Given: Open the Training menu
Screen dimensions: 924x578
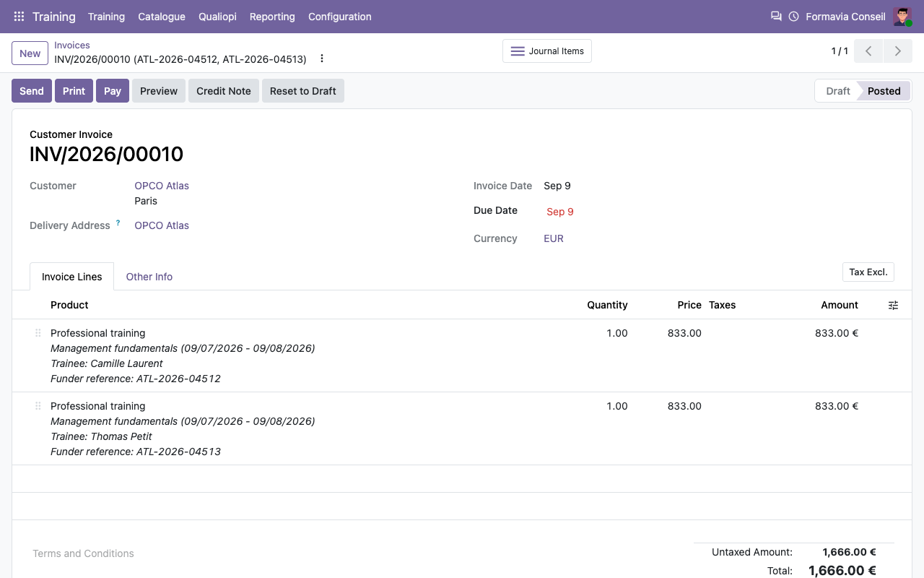Looking at the screenshot, I should [x=106, y=17].
